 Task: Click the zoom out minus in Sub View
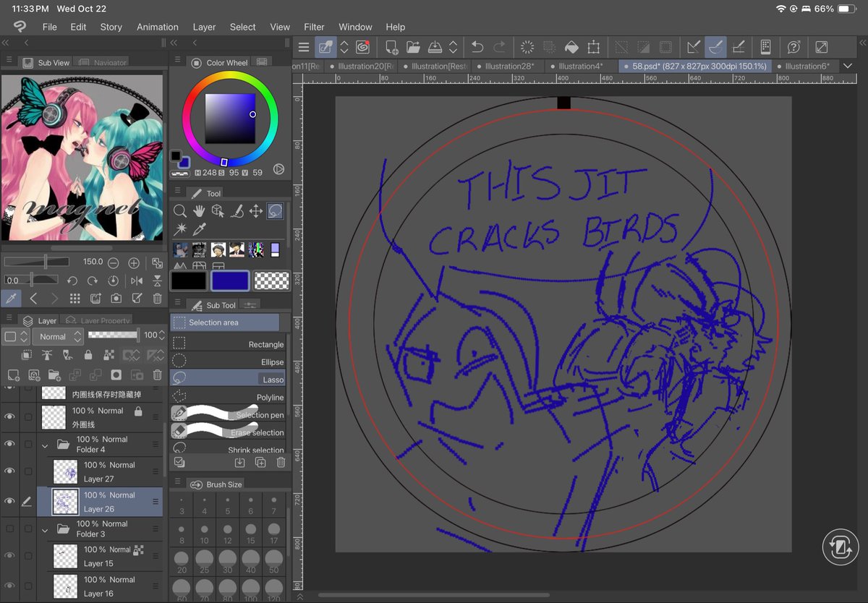click(113, 262)
